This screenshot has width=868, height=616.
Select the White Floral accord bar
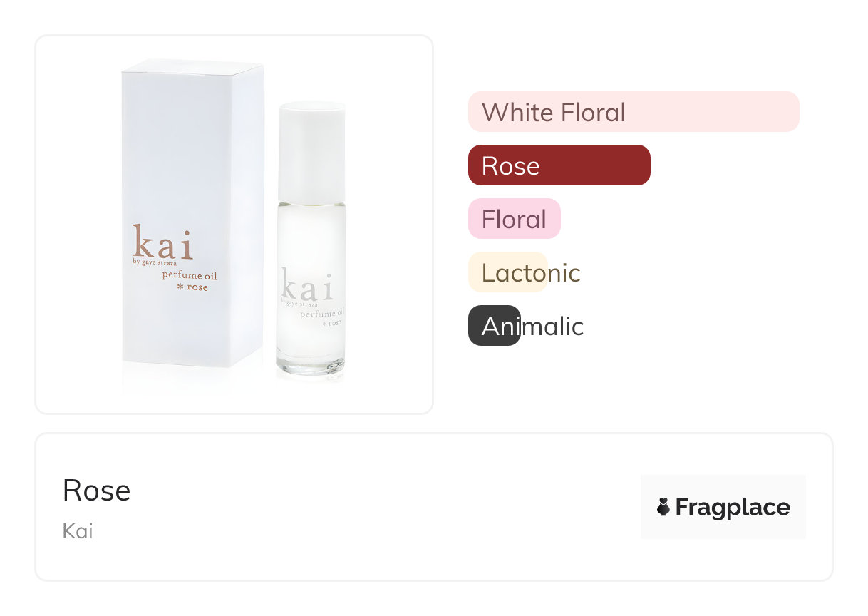(x=633, y=112)
